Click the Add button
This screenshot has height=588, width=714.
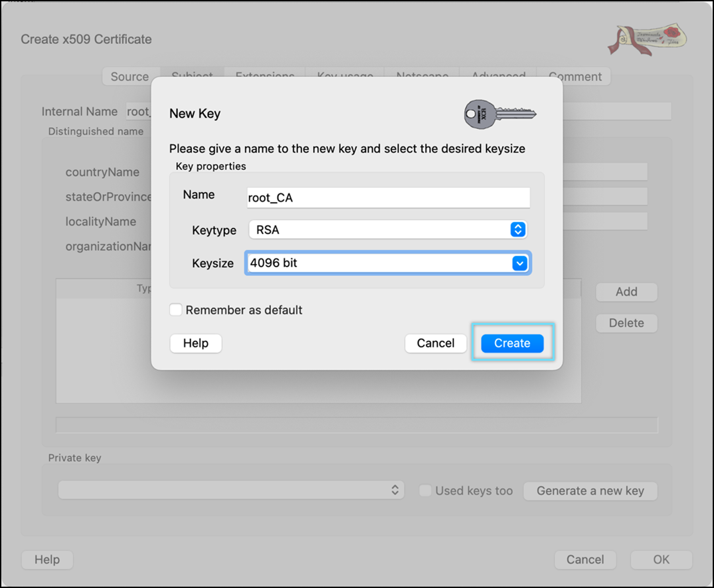pyautogui.click(x=626, y=292)
